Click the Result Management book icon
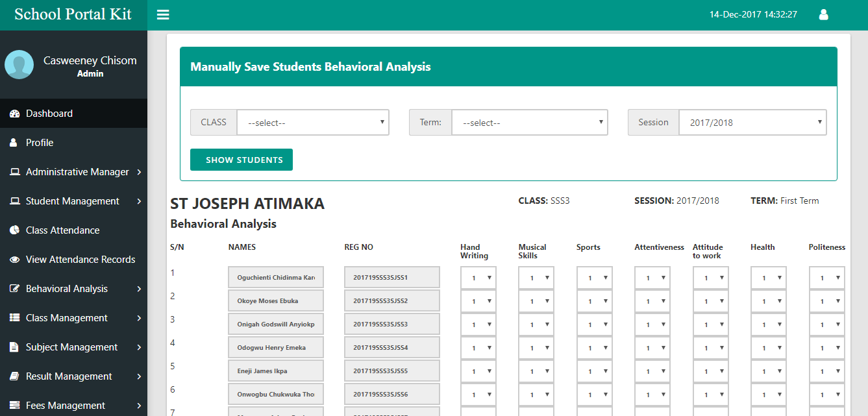868x416 pixels. 14,376
